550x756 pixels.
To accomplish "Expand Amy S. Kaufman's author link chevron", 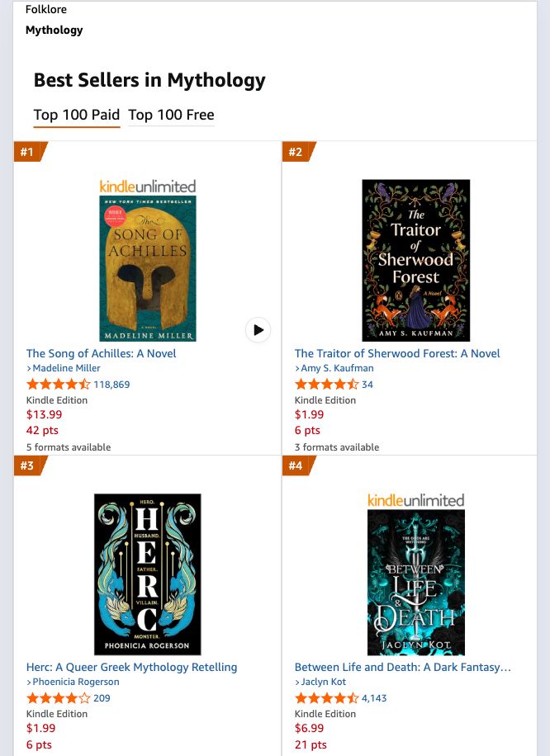I will click(x=296, y=368).
